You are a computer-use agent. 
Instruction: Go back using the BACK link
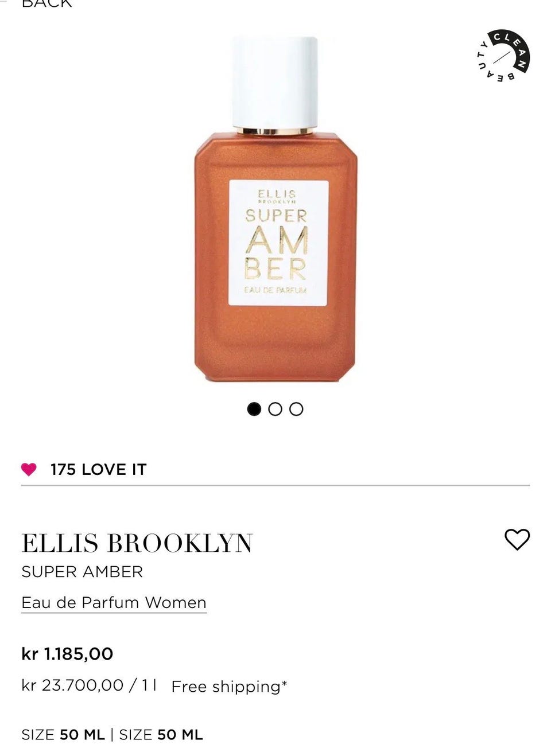click(46, 3)
